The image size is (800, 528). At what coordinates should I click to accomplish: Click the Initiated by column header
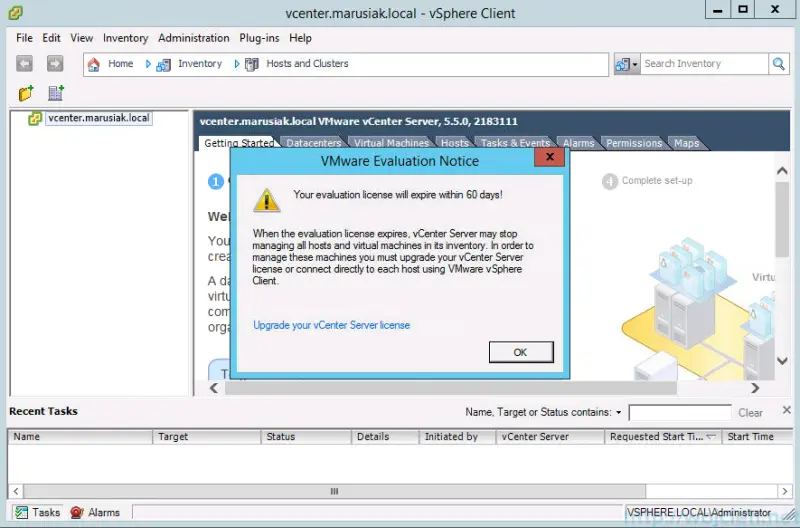point(457,437)
